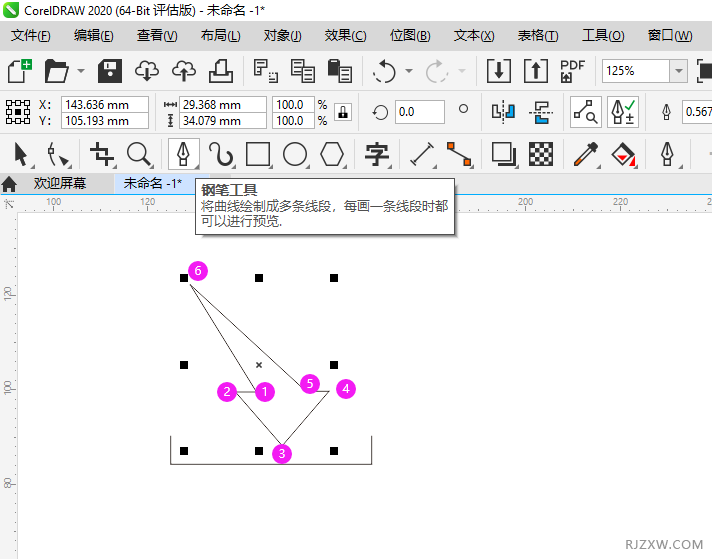
Task: Mirror the object horizontally
Action: [x=504, y=112]
